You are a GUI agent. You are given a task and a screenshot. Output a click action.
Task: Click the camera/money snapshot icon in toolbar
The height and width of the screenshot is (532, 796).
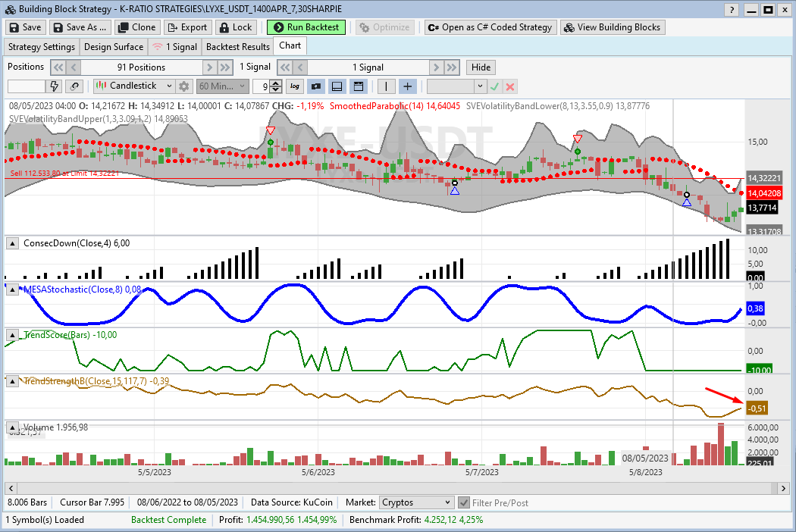(x=316, y=86)
